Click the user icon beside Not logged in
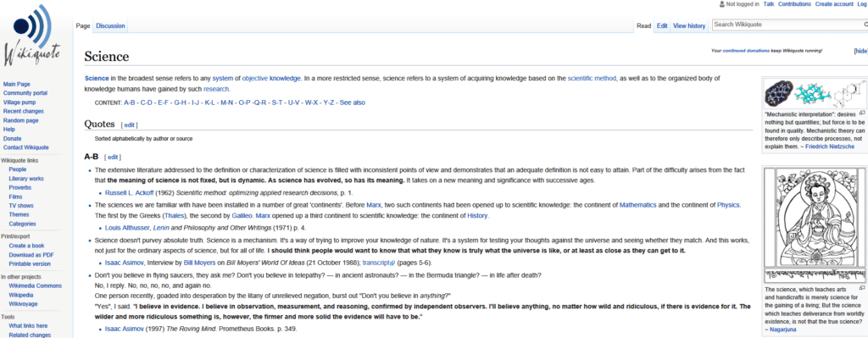 tap(722, 4)
